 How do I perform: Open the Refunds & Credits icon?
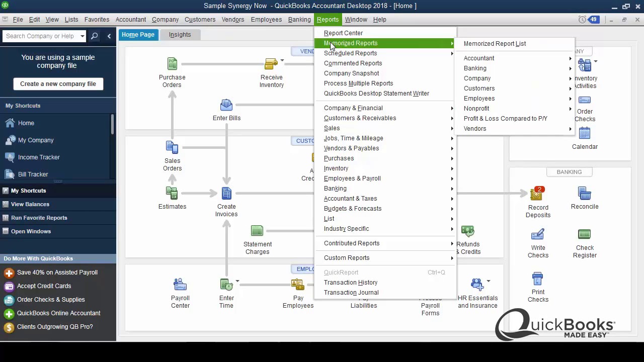coord(467,231)
